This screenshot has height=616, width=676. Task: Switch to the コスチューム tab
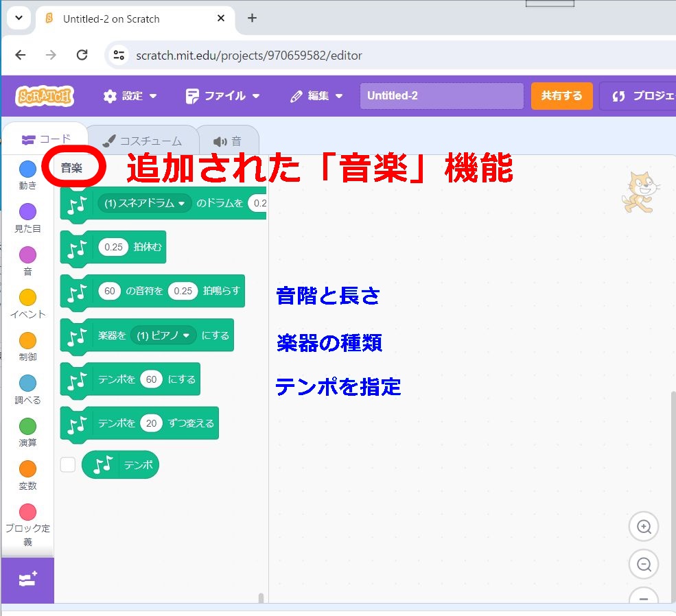[x=142, y=141]
